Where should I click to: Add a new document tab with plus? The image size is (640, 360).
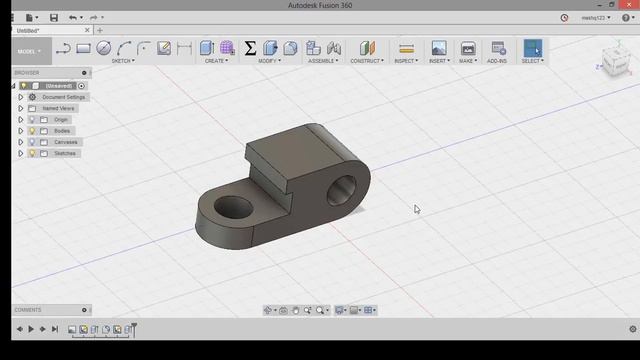click(x=100, y=30)
